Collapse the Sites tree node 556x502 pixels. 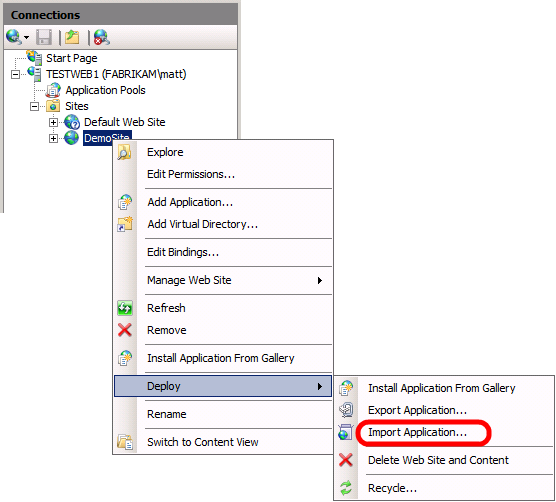[x=34, y=106]
